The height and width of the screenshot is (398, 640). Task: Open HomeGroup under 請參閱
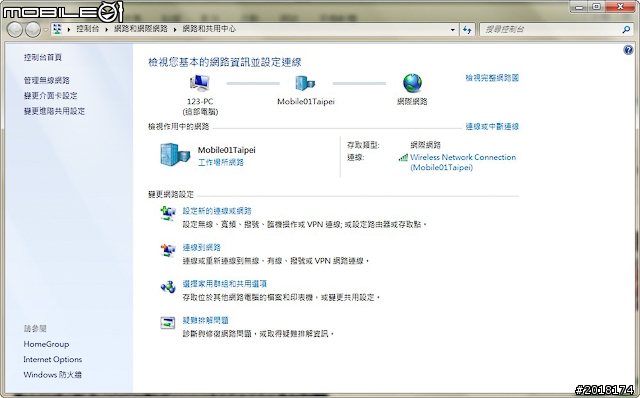(46, 345)
